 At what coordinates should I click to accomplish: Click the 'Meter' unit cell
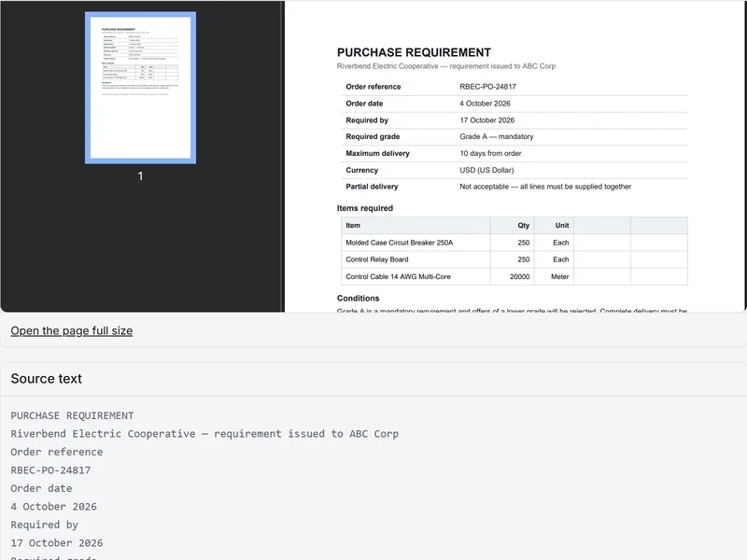pos(559,276)
